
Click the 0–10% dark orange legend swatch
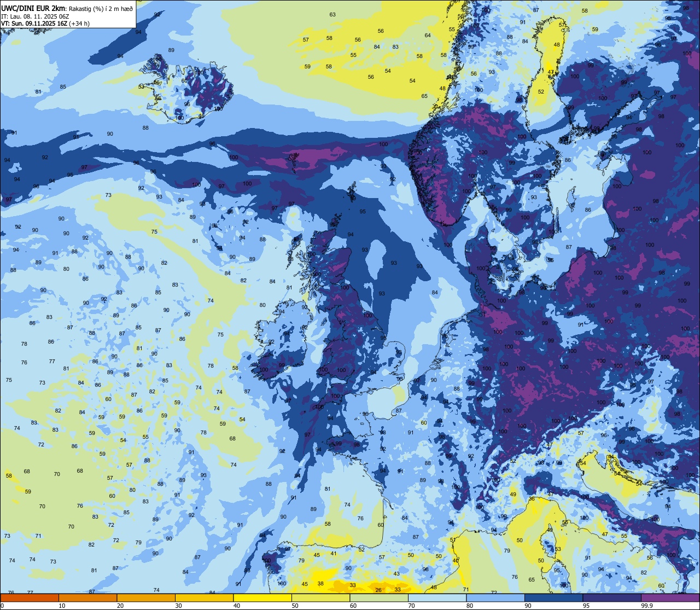click(x=30, y=597)
